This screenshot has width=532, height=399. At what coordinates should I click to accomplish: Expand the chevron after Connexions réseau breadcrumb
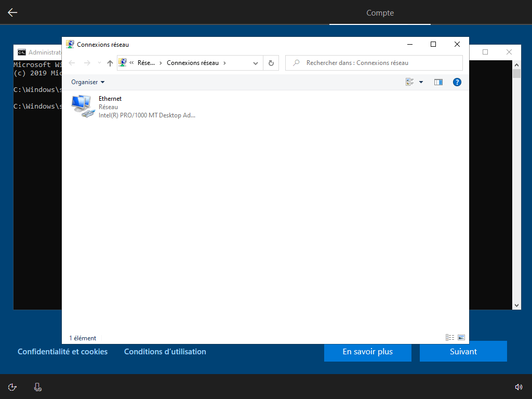(224, 63)
